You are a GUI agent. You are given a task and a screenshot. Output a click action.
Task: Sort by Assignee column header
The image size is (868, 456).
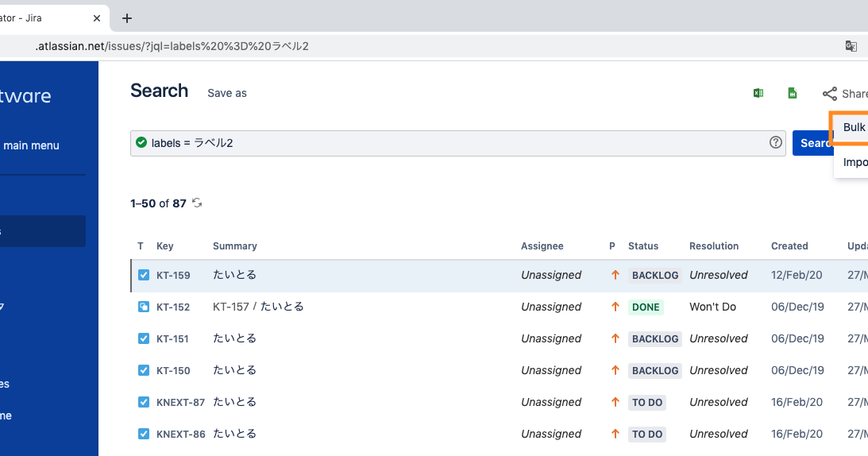[542, 246]
